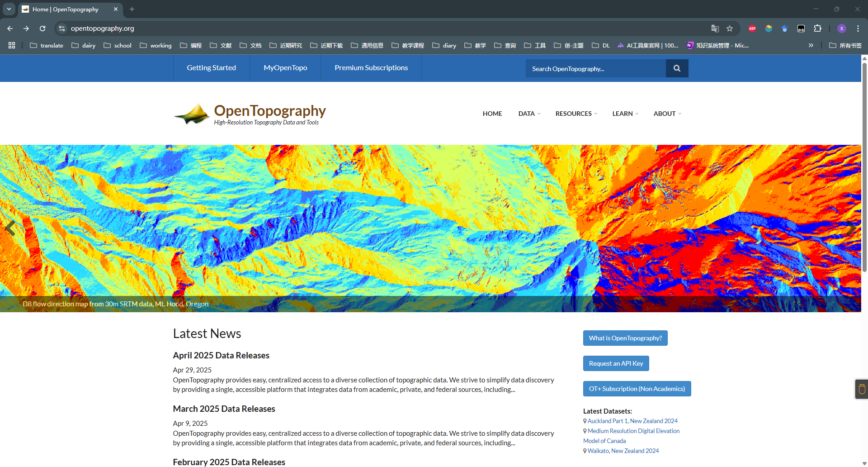Expand the ABOUT menu
Image resolution: width=868 pixels, height=467 pixels.
coord(667,114)
